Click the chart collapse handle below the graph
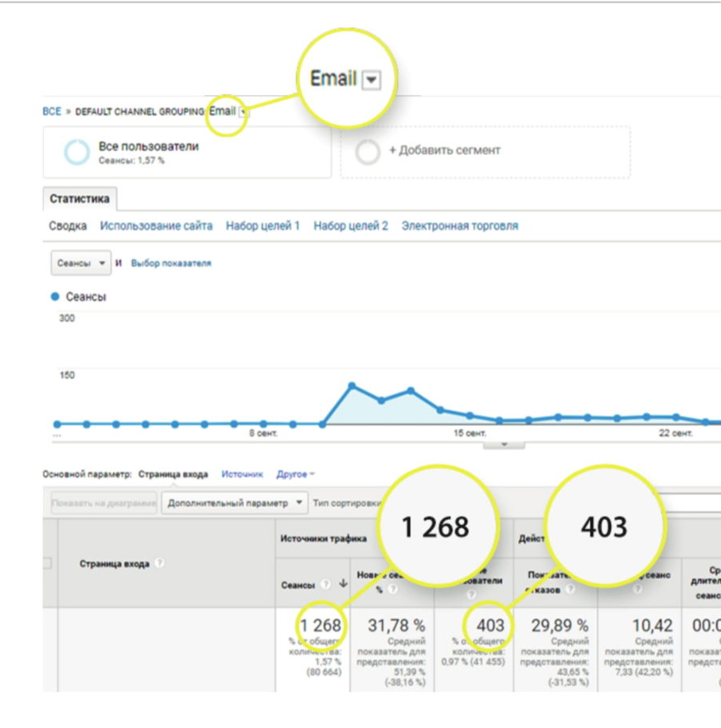The height and width of the screenshot is (728, 721). tap(504, 443)
